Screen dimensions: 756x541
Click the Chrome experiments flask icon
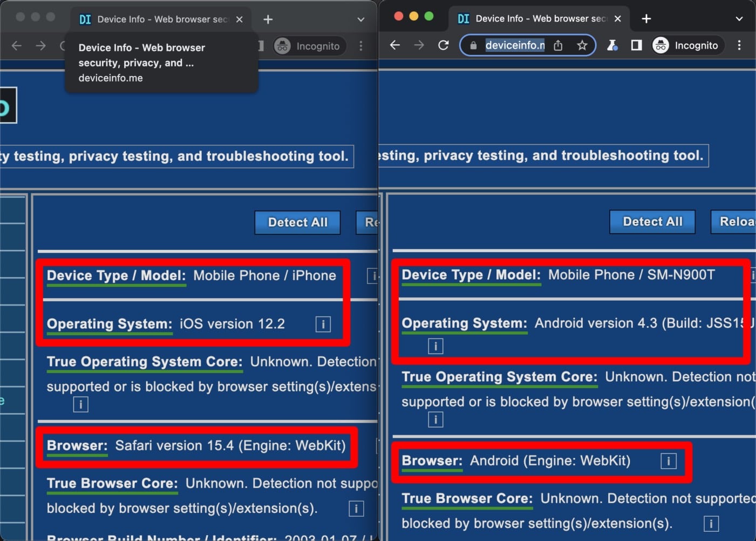tap(612, 45)
